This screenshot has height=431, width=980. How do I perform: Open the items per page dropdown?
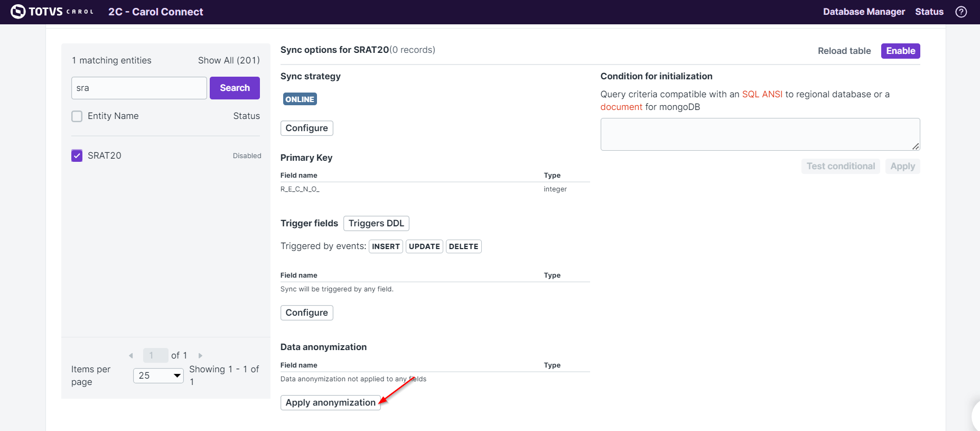click(x=158, y=375)
